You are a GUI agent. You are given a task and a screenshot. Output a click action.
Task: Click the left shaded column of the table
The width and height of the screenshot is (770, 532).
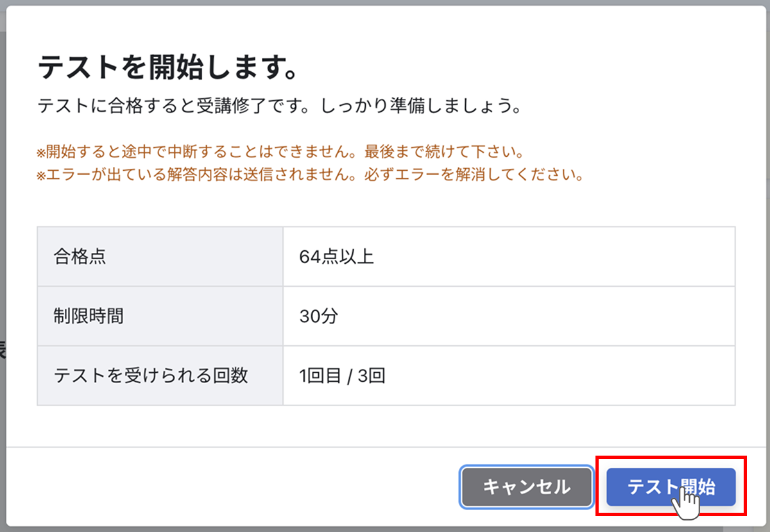click(x=160, y=316)
